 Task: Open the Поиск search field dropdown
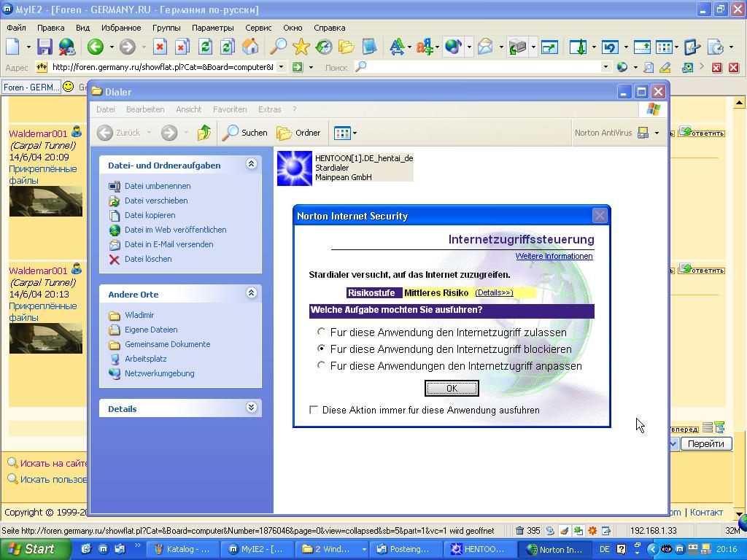pyautogui.click(x=605, y=66)
